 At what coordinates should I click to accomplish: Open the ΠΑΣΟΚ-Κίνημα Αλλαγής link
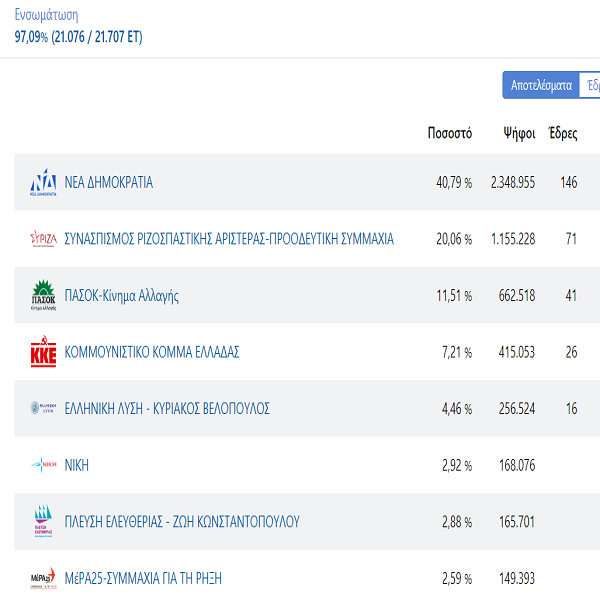tap(121, 296)
